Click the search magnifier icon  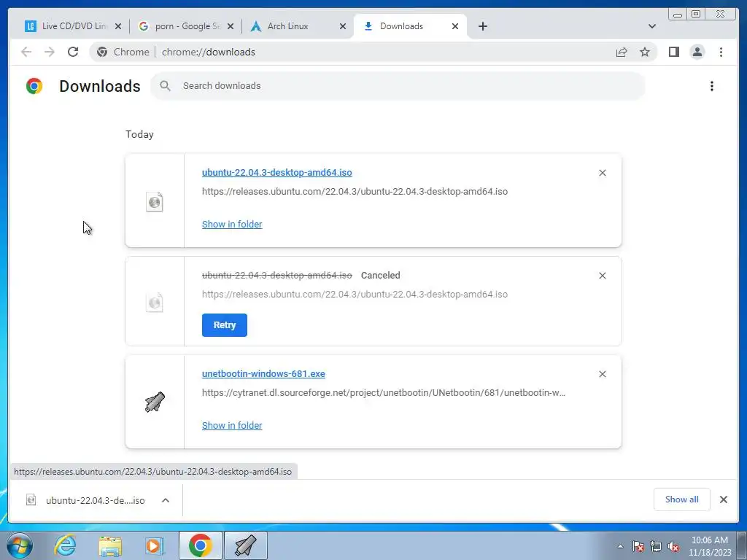[166, 86]
